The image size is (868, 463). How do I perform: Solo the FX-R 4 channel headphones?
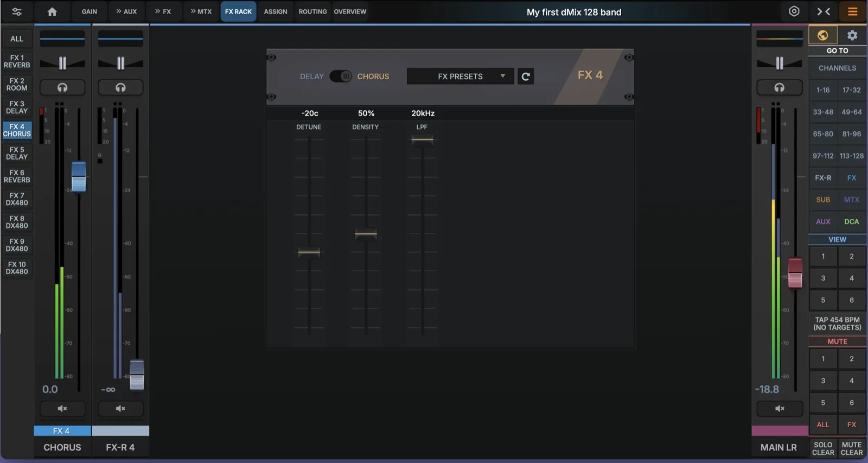pos(120,87)
